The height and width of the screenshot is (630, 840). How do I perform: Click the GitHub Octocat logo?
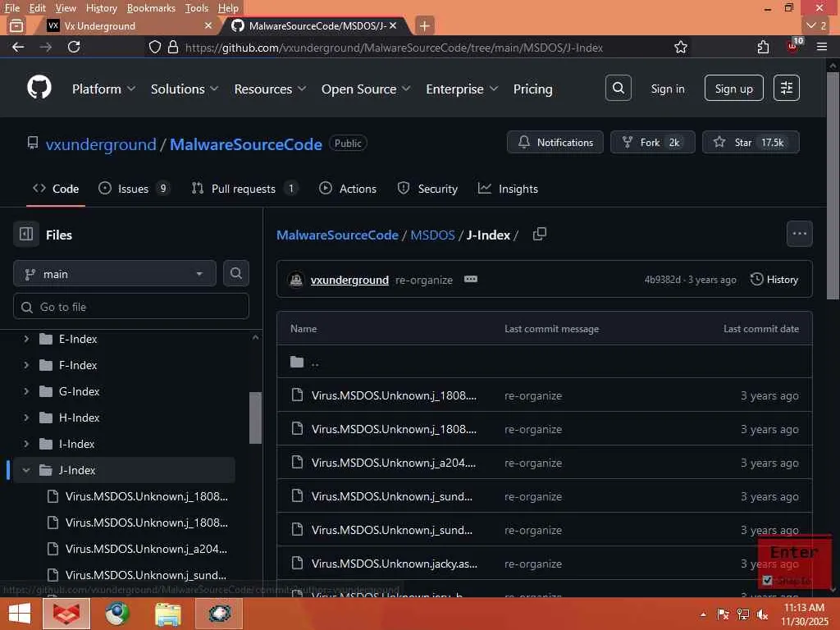39,87
